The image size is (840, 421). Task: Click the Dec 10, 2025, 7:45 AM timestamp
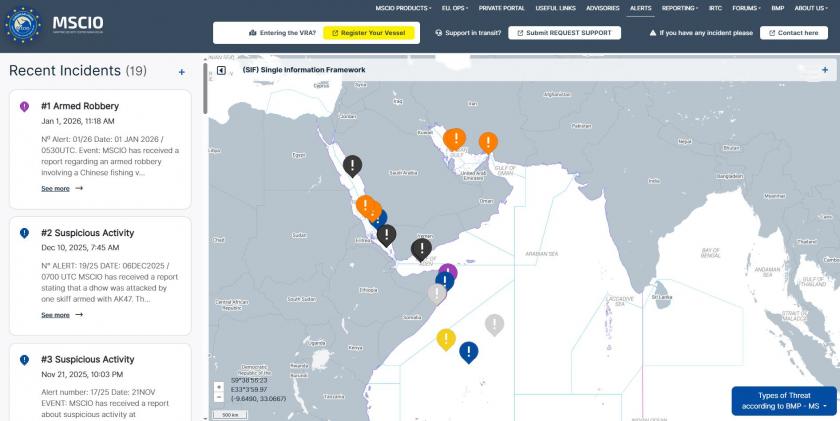pyautogui.click(x=80, y=247)
